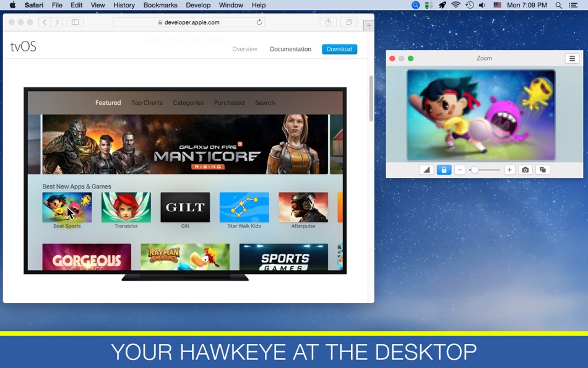588x368 pixels.
Task: Click the volume icon in menu bar
Action: click(x=482, y=5)
